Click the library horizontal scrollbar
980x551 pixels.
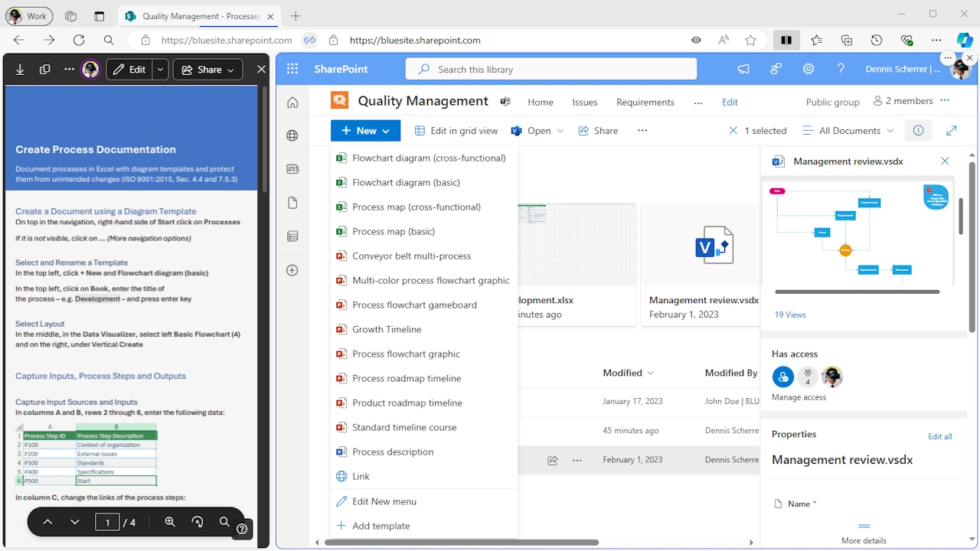click(461, 543)
